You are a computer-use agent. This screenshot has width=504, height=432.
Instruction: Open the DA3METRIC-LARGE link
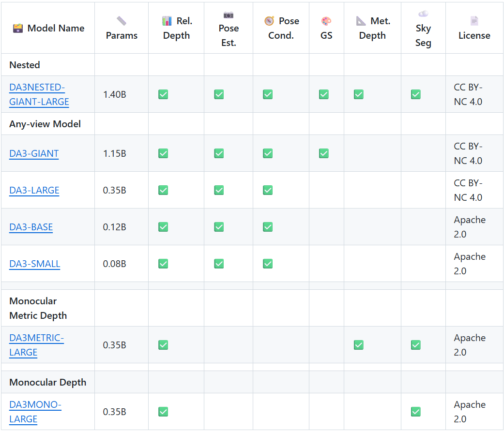36,345
